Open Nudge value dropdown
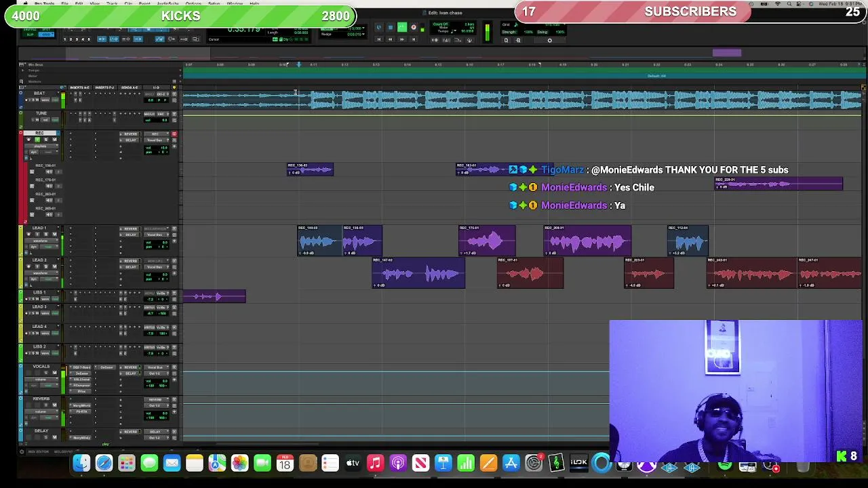This screenshot has height=488, width=868. tap(363, 34)
